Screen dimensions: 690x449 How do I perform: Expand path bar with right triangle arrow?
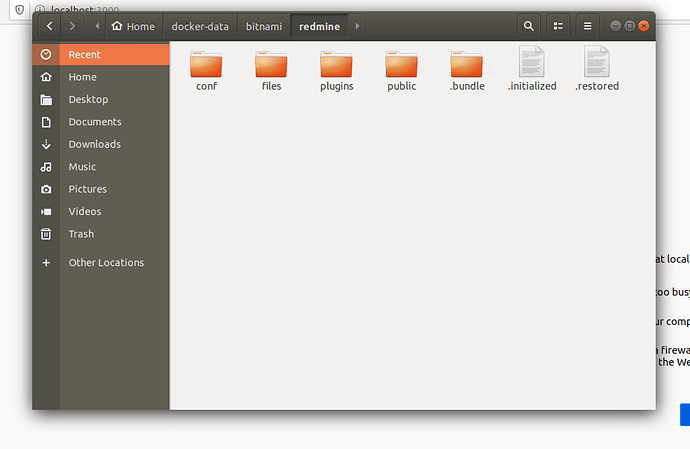[358, 26]
